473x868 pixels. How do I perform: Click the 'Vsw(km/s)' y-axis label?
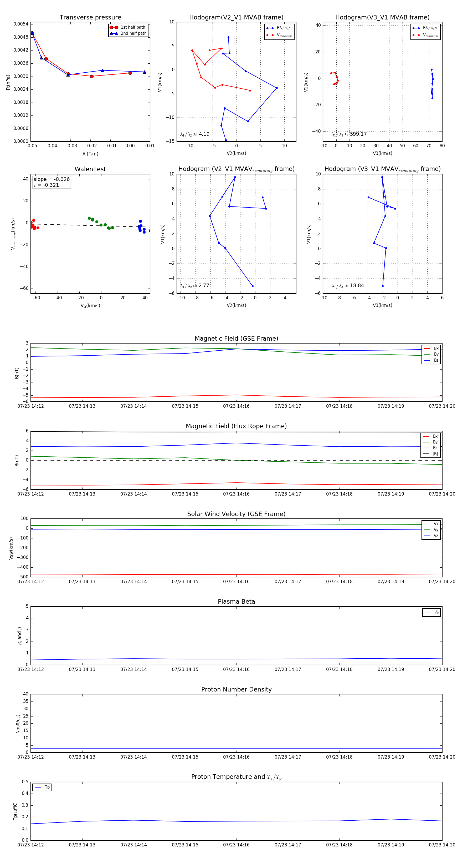click(x=11, y=548)
